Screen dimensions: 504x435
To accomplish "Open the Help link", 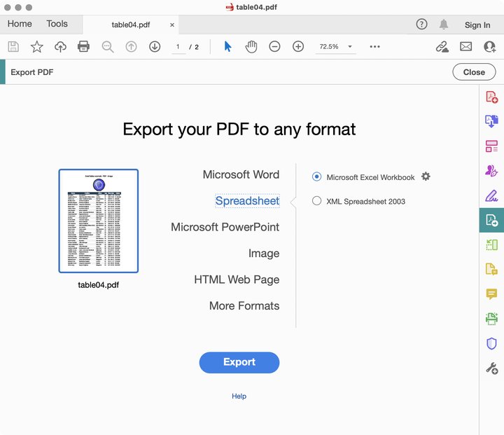I will (239, 396).
